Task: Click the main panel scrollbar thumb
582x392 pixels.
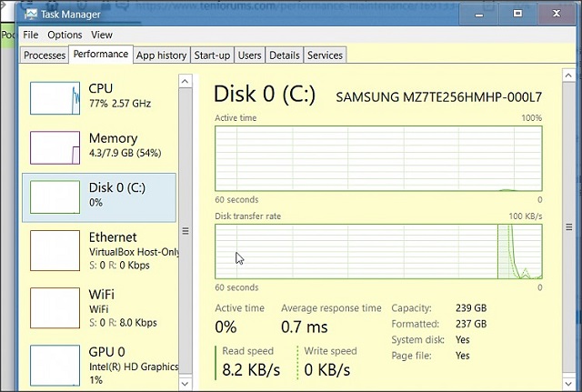Action: click(568, 227)
